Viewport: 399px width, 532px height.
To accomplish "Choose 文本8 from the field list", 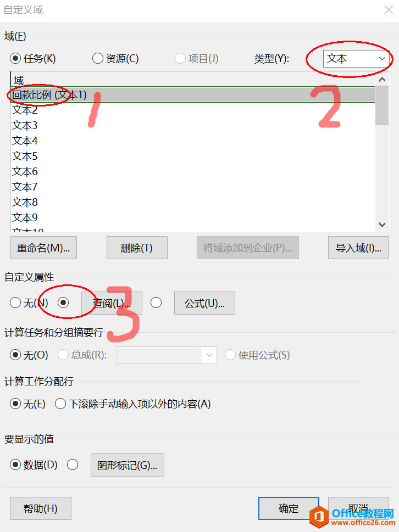I will pyautogui.click(x=193, y=202).
